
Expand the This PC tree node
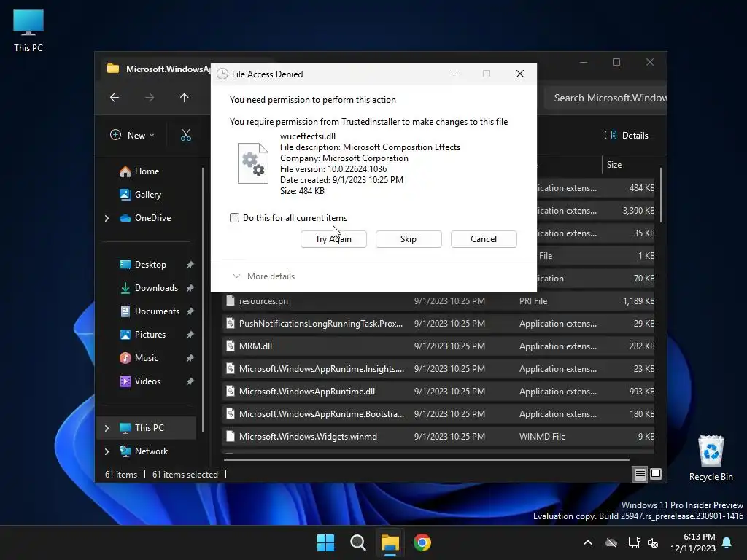point(107,428)
